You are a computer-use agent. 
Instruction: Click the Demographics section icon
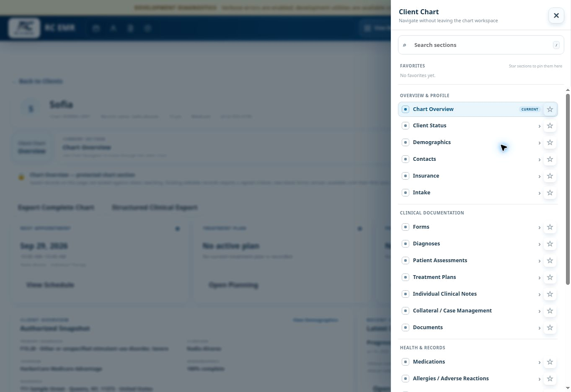(x=405, y=142)
